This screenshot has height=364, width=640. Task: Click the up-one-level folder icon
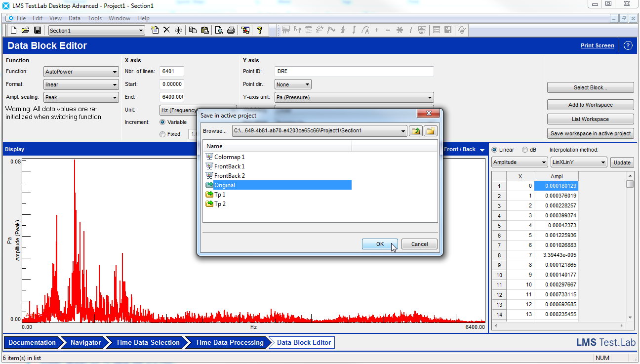tap(416, 131)
